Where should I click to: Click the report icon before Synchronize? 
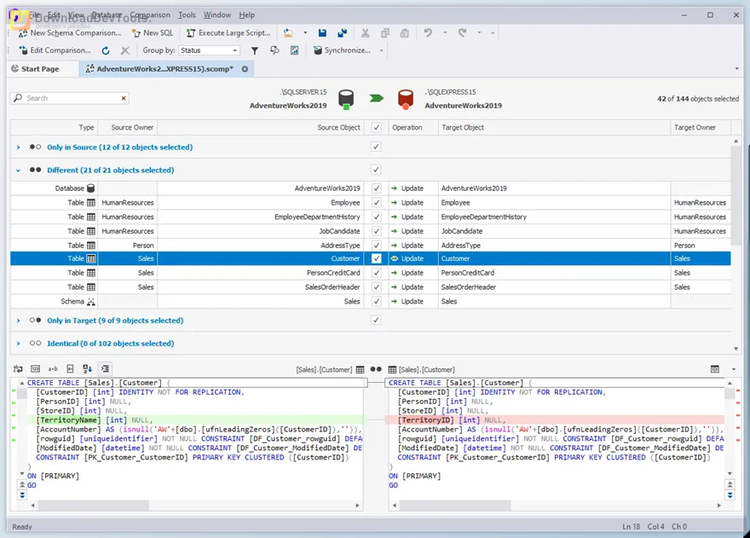294,50
